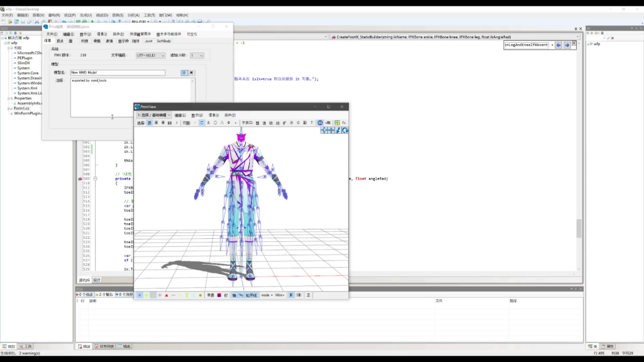
Task: Switch to the Joint tab in PmxEditor
Action: pos(148,41)
